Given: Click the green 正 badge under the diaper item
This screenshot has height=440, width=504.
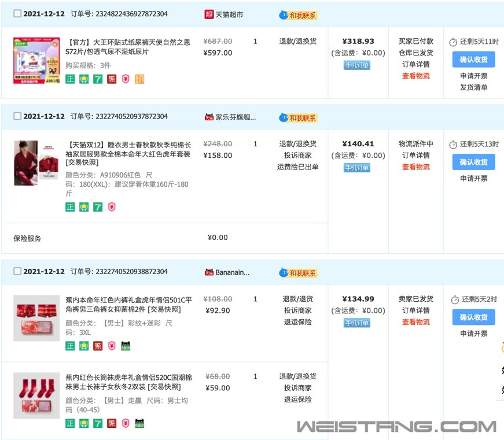Looking at the screenshot, I should point(70,79).
